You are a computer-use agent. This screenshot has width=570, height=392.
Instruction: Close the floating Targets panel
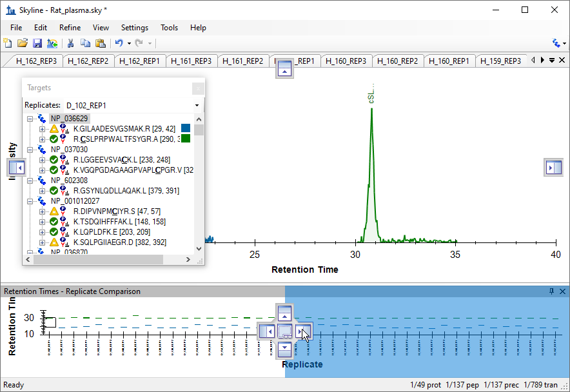click(x=198, y=88)
